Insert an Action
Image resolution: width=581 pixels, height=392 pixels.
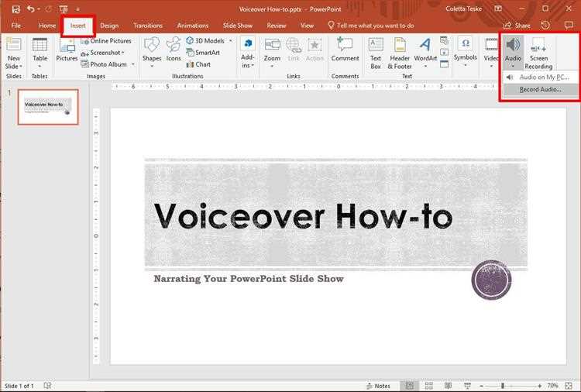(x=315, y=50)
